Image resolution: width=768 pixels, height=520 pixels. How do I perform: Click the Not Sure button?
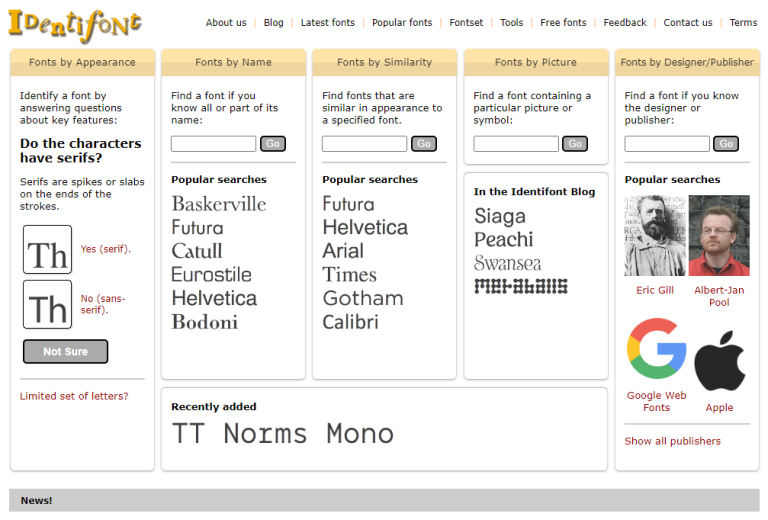pyautogui.click(x=65, y=352)
